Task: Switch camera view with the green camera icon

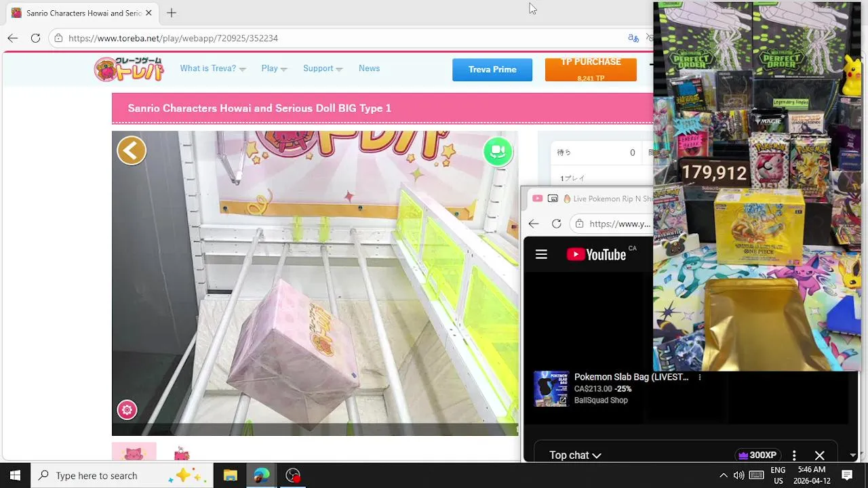Action: click(x=498, y=151)
